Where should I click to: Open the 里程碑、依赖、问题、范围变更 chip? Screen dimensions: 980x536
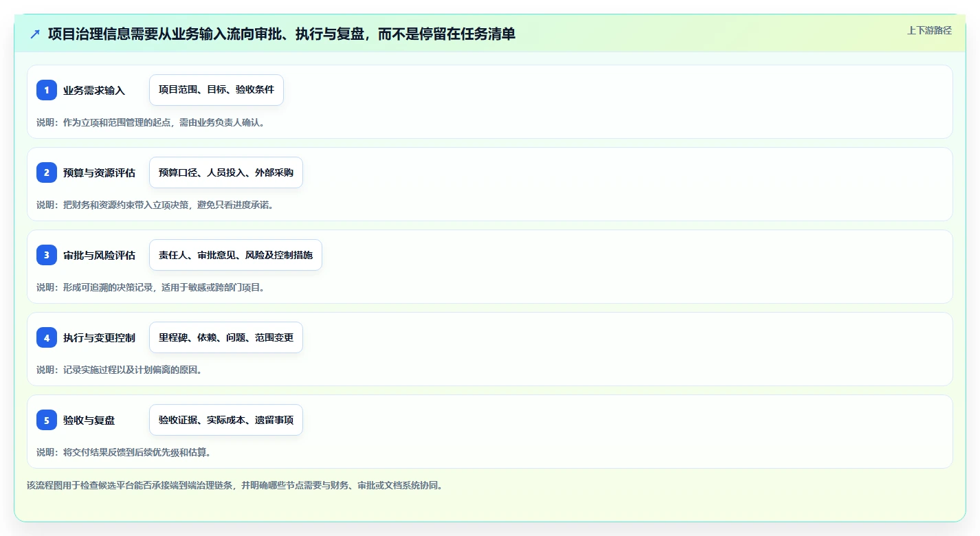tap(226, 337)
